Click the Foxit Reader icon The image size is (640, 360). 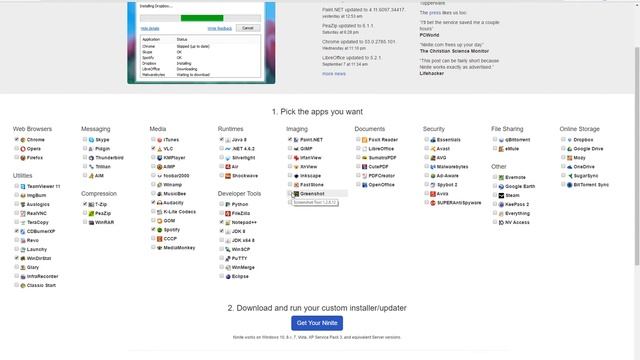(364, 140)
